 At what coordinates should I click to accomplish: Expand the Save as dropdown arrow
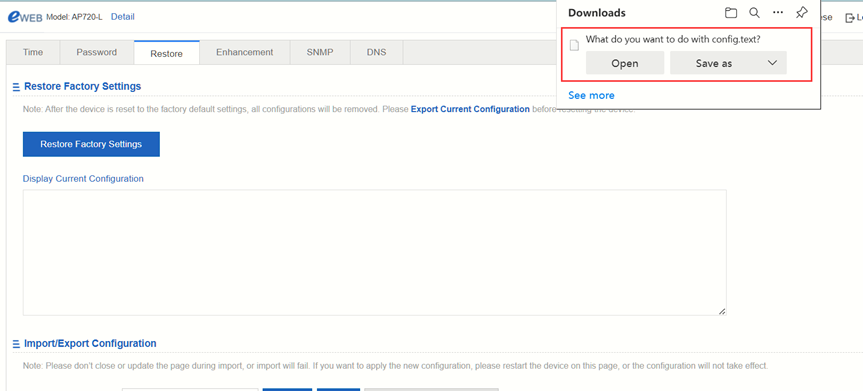click(772, 63)
